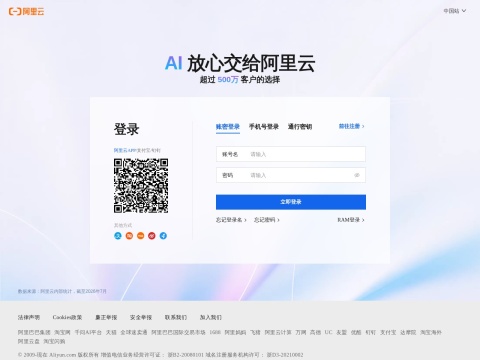
Task: Open 廉正举报 in the footer
Action: pos(106,317)
